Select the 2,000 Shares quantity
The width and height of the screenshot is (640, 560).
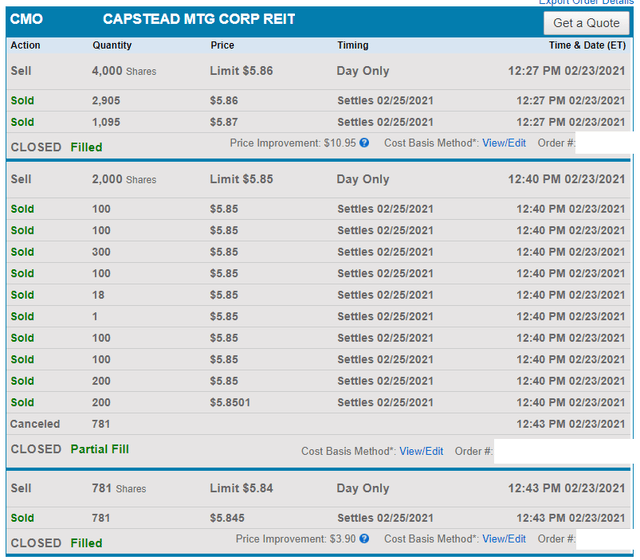(124, 179)
